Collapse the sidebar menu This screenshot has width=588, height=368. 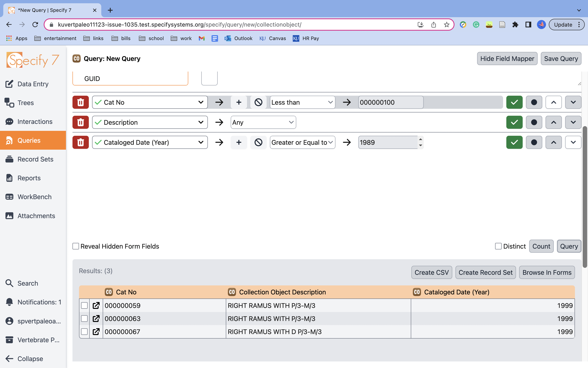tap(33, 359)
